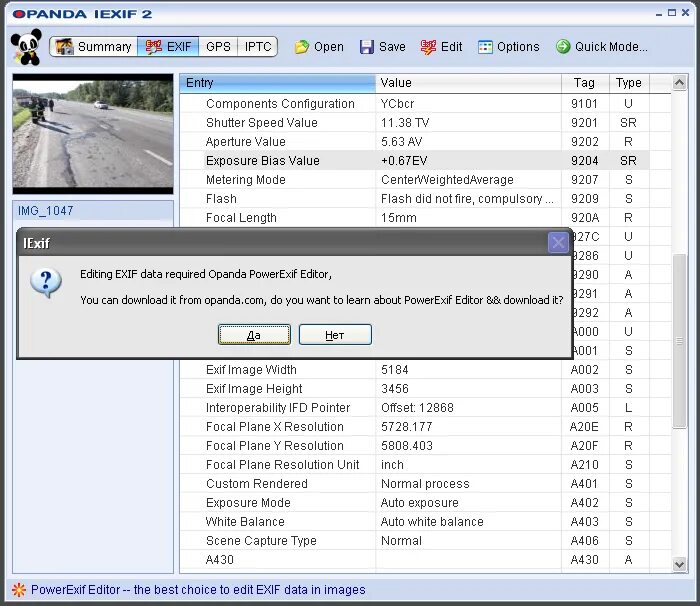Sort by the Tag column header
This screenshot has width=700, height=606.
(585, 83)
